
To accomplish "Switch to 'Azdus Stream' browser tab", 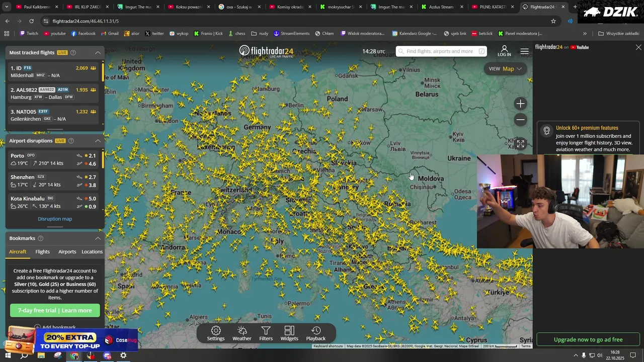I will point(443,7).
